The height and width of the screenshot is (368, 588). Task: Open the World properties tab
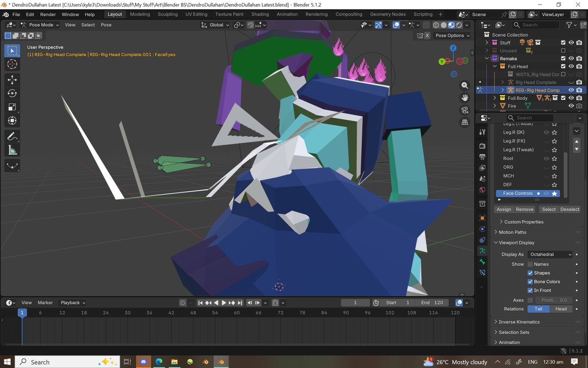482,190
